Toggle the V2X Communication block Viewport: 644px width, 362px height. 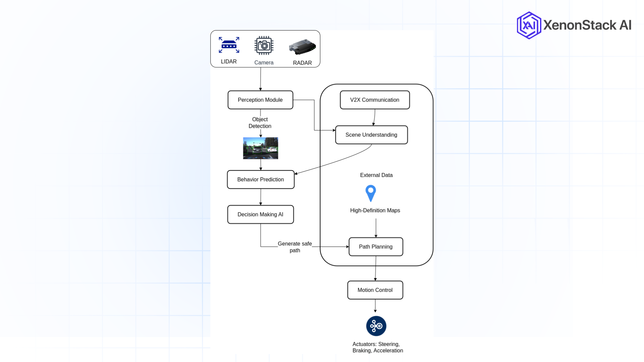click(x=375, y=100)
